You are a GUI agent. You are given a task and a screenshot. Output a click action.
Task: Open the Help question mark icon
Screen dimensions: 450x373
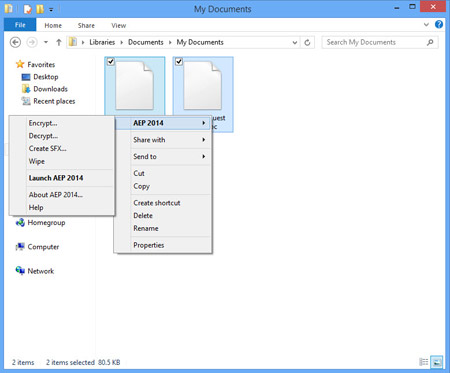[x=439, y=24]
